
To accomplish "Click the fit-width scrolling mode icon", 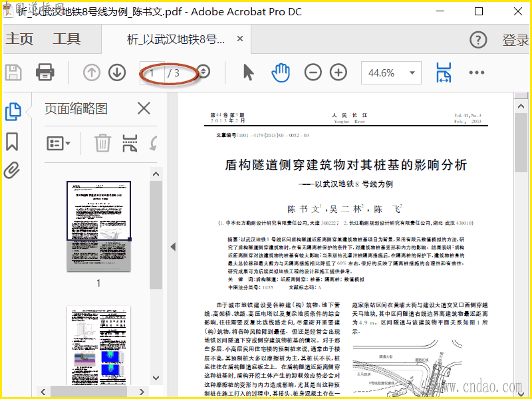I will click(444, 72).
